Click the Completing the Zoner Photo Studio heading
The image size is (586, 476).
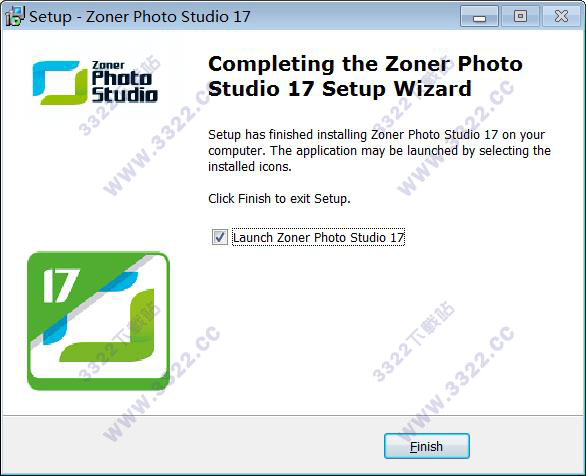(365, 76)
